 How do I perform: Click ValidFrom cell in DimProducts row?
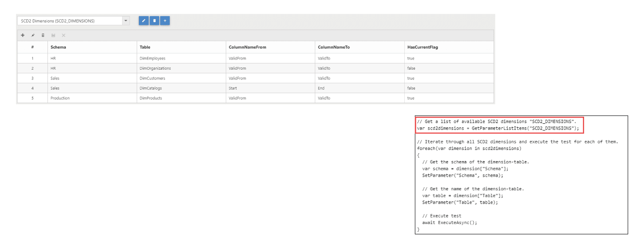click(270, 98)
